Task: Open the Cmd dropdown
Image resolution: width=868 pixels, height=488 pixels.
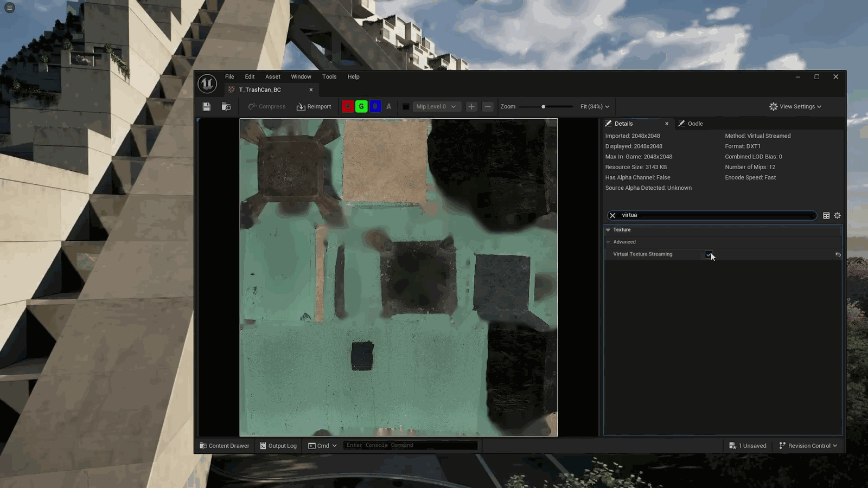Action: pyautogui.click(x=323, y=446)
